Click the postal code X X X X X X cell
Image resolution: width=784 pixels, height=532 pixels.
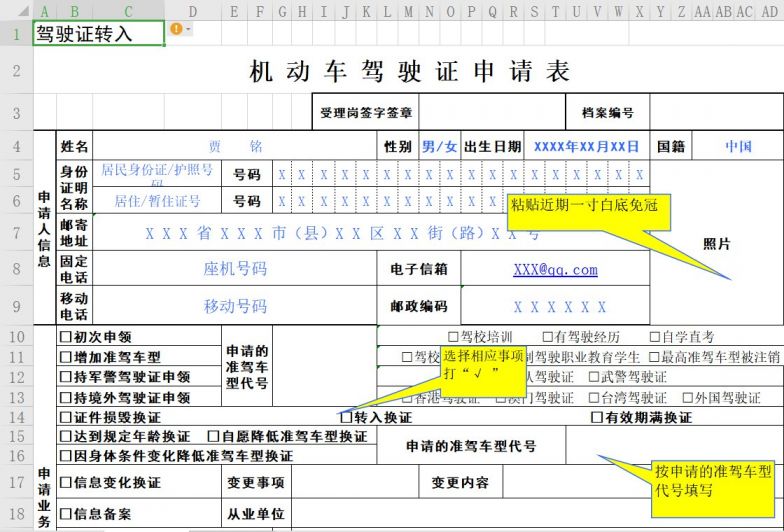tap(556, 306)
